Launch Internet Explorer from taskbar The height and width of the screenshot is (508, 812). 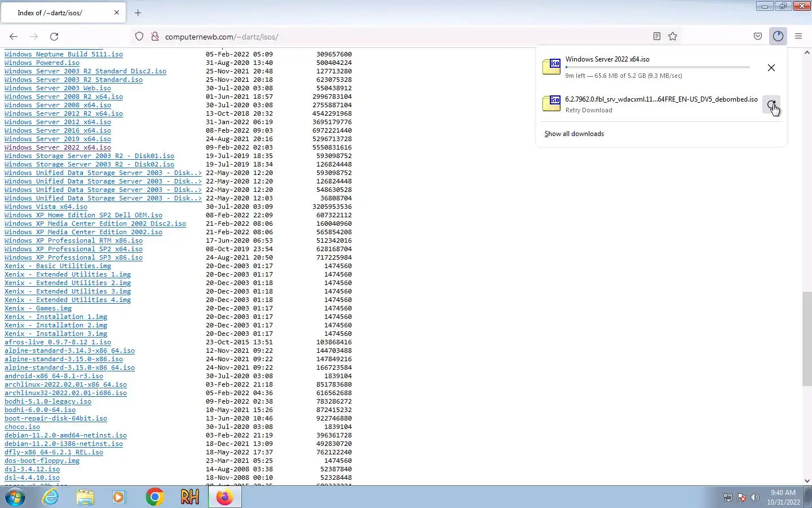(x=51, y=497)
